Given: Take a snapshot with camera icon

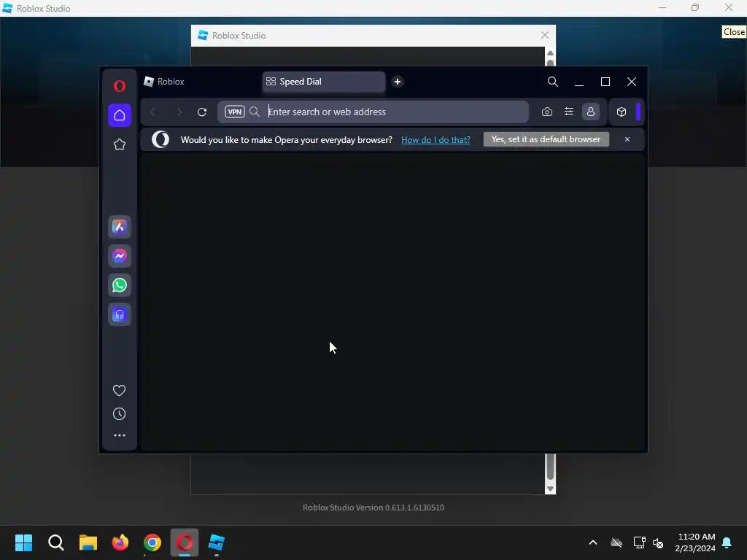Looking at the screenshot, I should coord(547,112).
